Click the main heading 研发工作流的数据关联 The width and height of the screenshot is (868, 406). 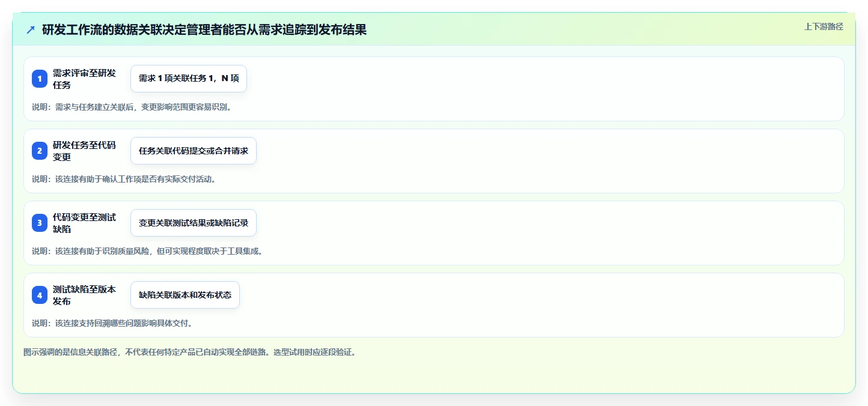pos(204,29)
